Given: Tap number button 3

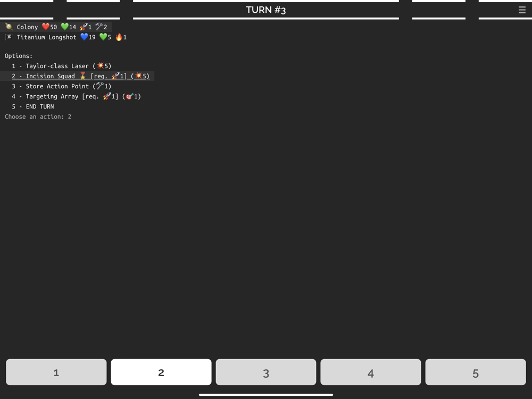Looking at the screenshot, I should [x=266, y=372].
